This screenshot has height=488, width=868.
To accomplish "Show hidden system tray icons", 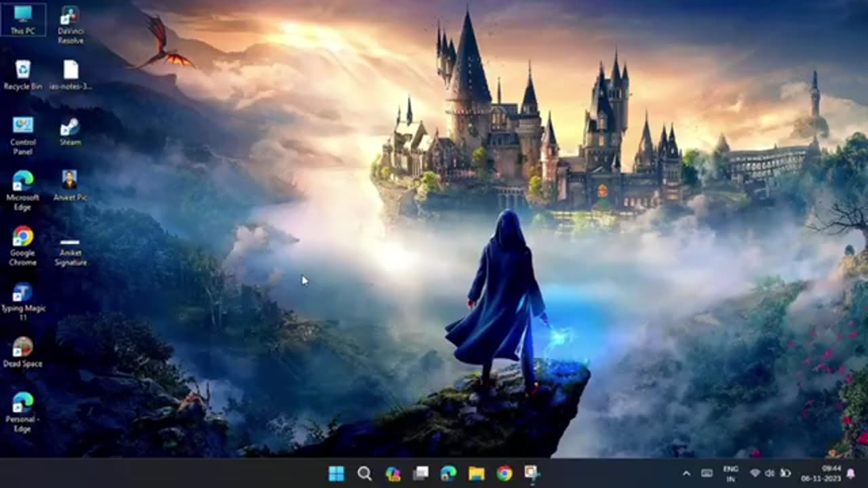I will coord(686,474).
